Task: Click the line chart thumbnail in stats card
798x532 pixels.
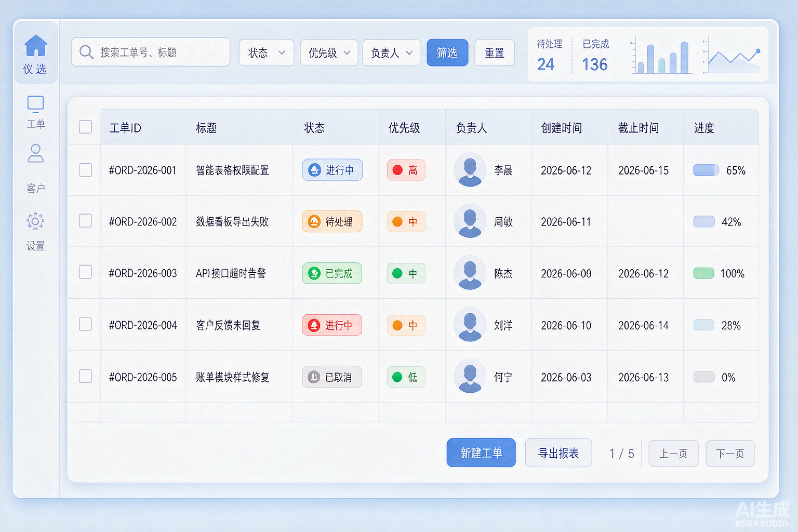Action: tap(731, 56)
